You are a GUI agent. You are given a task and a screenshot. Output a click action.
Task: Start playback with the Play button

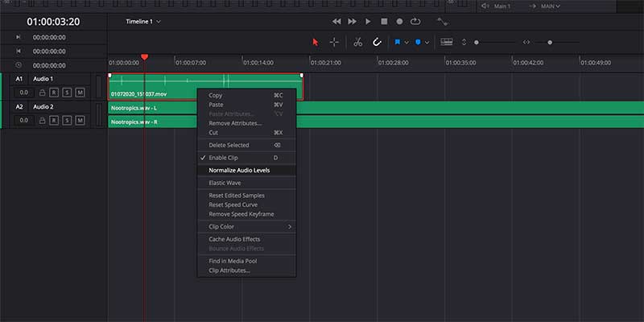coord(368,22)
